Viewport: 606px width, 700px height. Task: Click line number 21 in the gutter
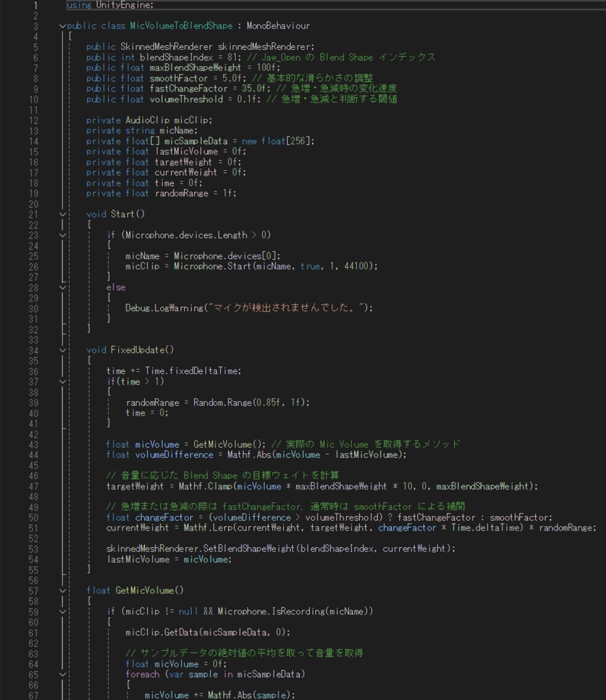(34, 214)
